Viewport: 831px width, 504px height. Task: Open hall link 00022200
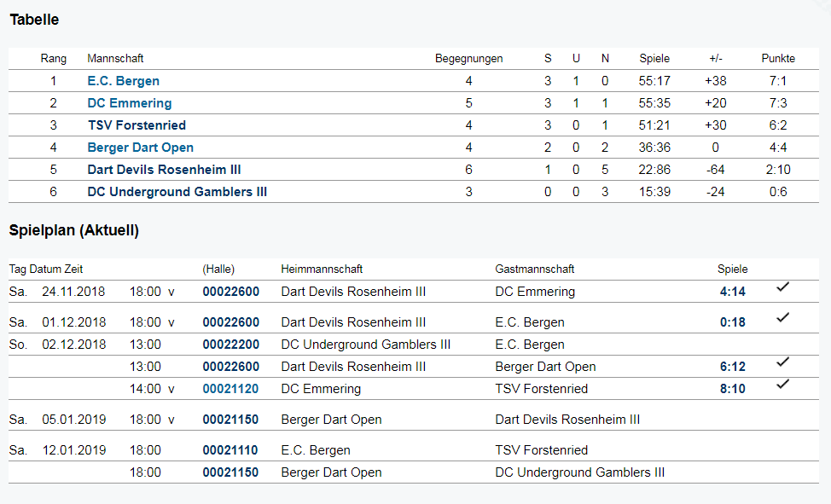point(230,345)
